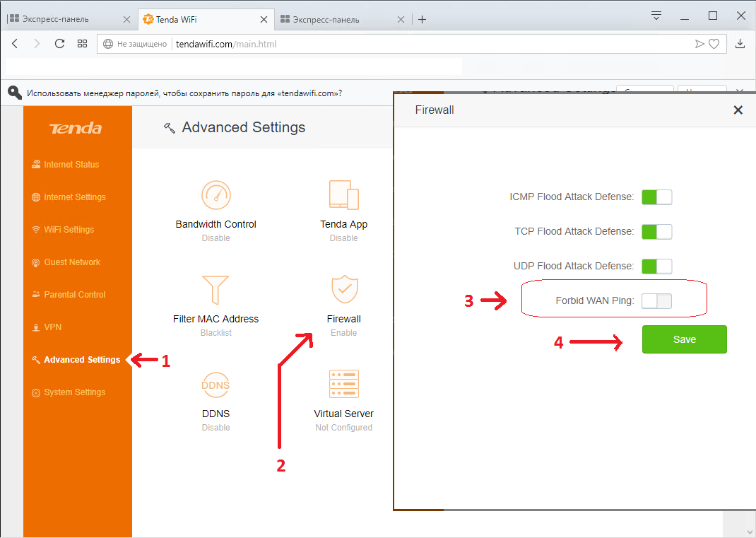Switch to third Экспресс-панель tab
Image resolution: width=756 pixels, height=538 pixels.
(x=343, y=19)
